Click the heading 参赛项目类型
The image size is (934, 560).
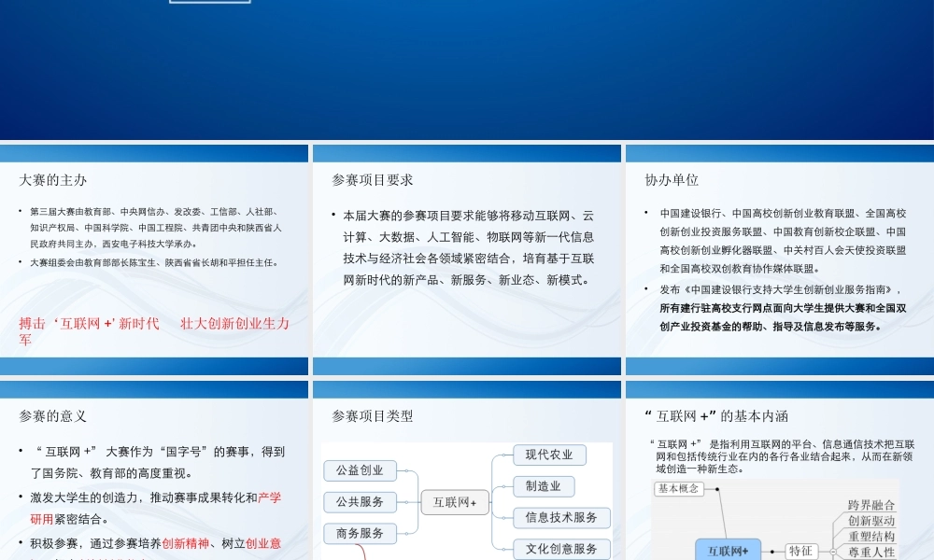click(x=373, y=416)
